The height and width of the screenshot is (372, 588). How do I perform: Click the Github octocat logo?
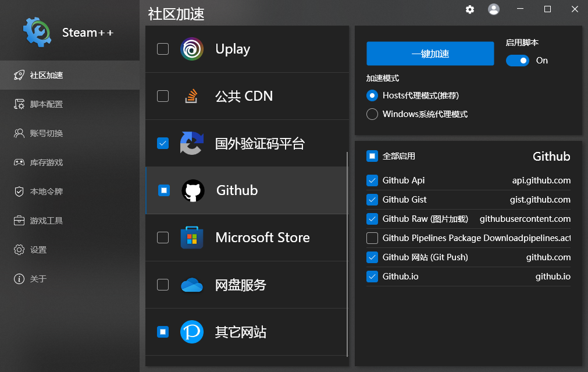click(x=193, y=190)
